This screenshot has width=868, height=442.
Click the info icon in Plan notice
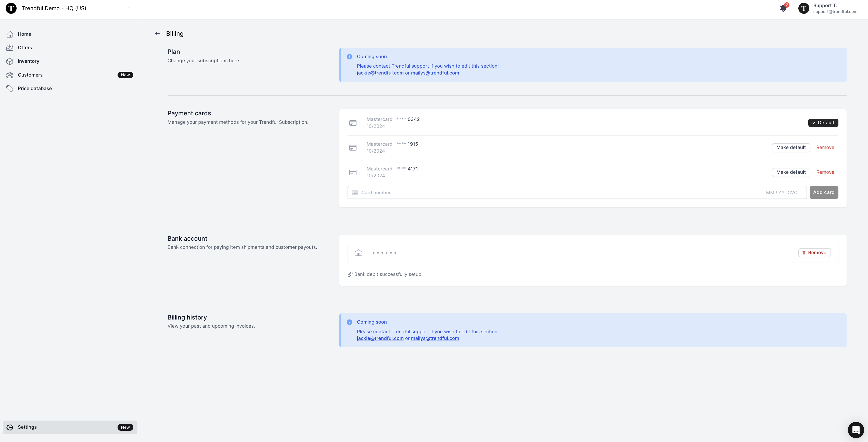(349, 57)
